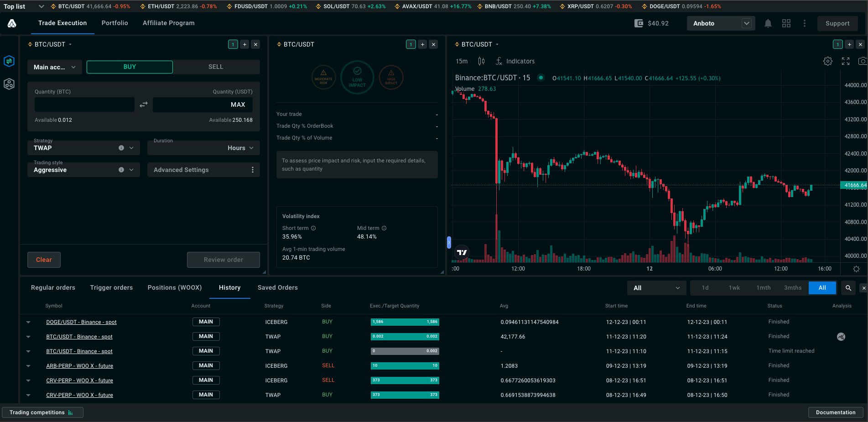868x422 pixels.
Task: Open ARB-PERP - WOO X - future link
Action: (x=79, y=366)
